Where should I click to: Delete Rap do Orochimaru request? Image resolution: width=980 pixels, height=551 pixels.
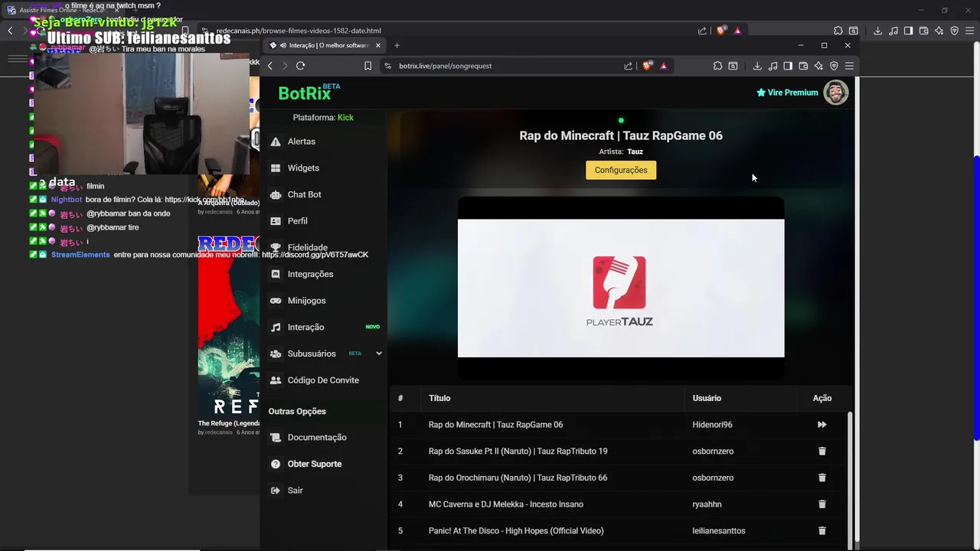click(x=822, y=478)
